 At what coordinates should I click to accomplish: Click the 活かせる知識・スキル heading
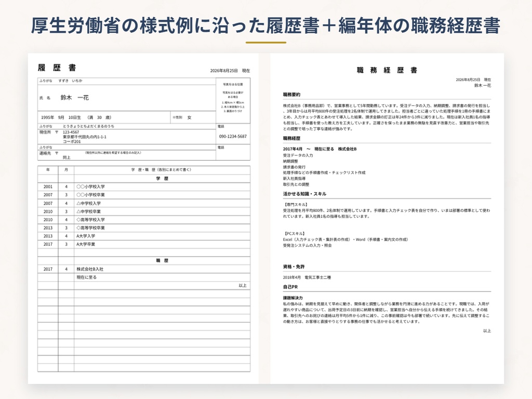304,194
